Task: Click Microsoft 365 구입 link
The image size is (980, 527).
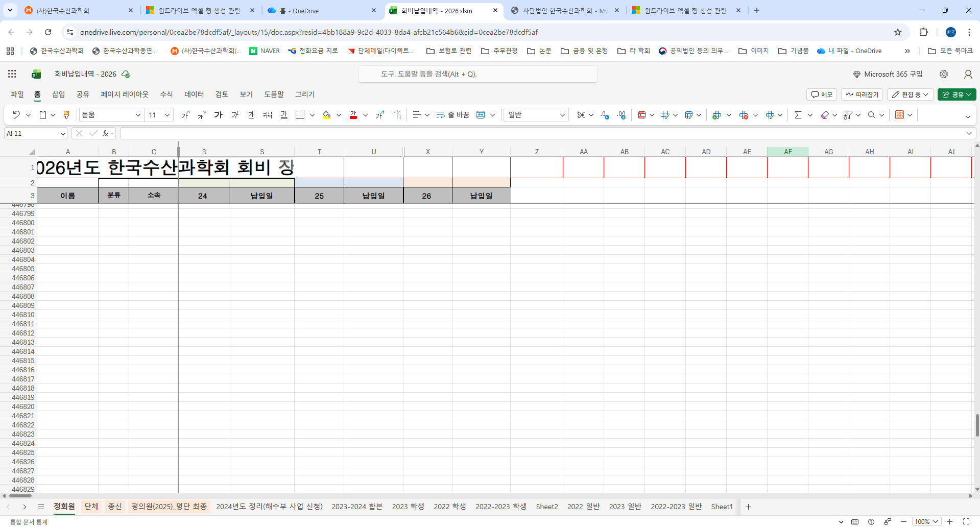Action: tap(888, 74)
